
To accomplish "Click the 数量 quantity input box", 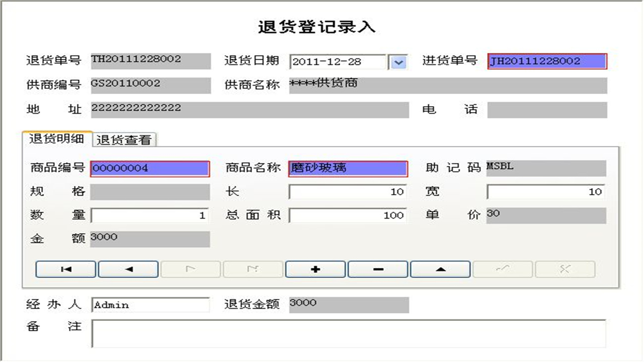I will point(149,215).
